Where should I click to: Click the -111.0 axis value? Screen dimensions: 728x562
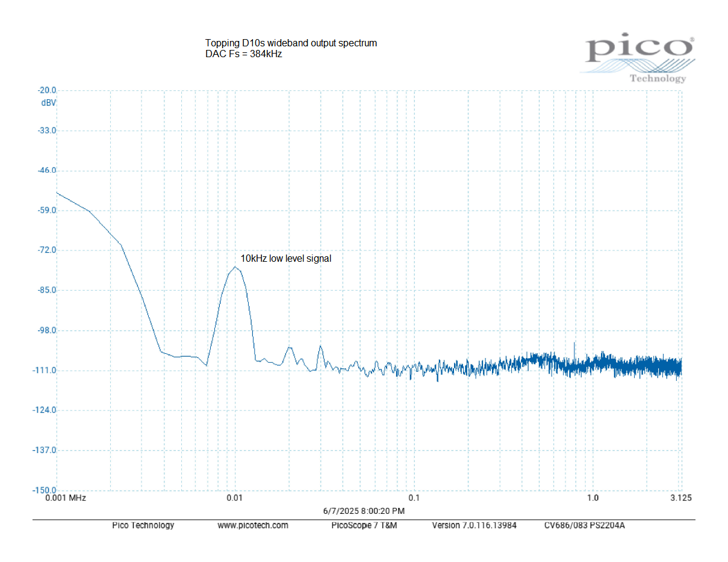pyautogui.click(x=45, y=370)
